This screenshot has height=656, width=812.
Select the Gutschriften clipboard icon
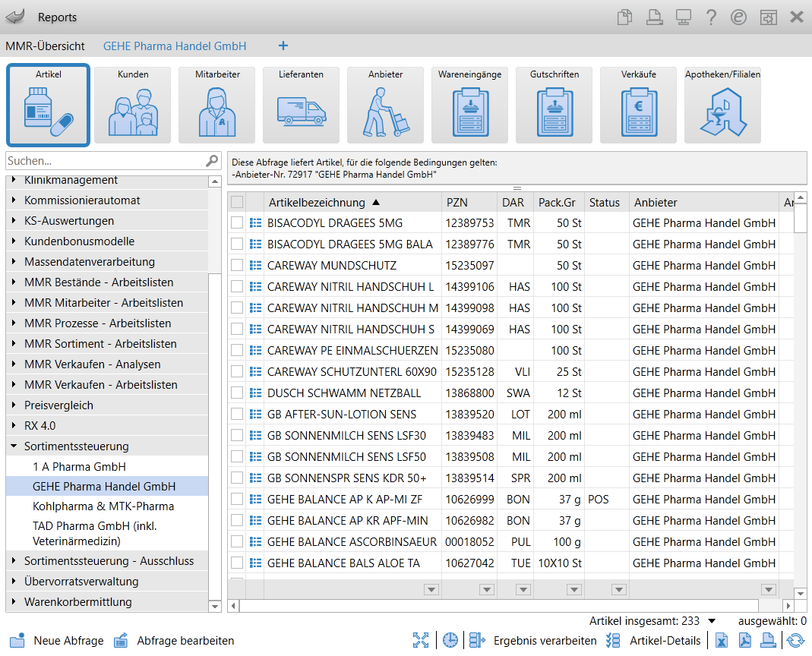(554, 105)
